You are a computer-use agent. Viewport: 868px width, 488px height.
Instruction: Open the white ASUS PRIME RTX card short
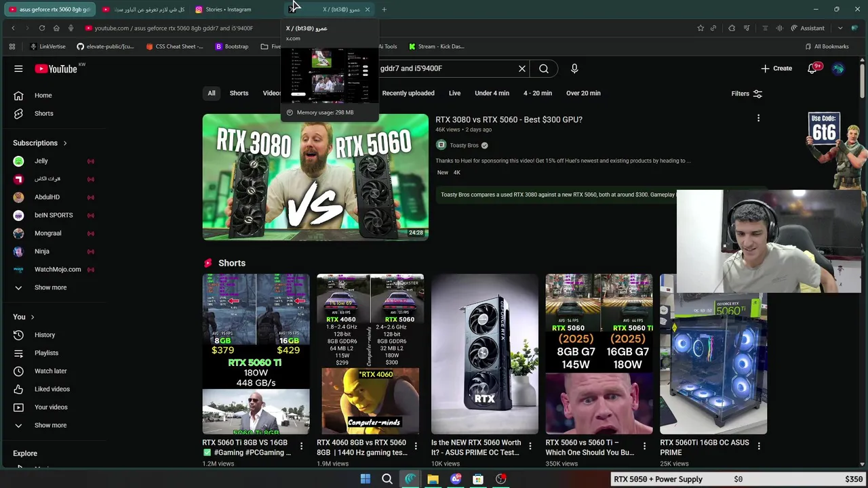point(485,354)
